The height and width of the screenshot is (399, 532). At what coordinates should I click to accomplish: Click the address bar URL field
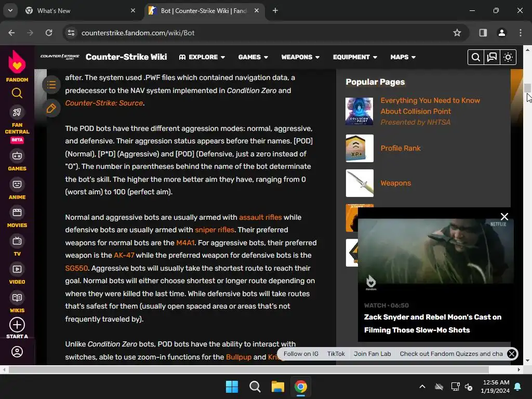point(264,33)
